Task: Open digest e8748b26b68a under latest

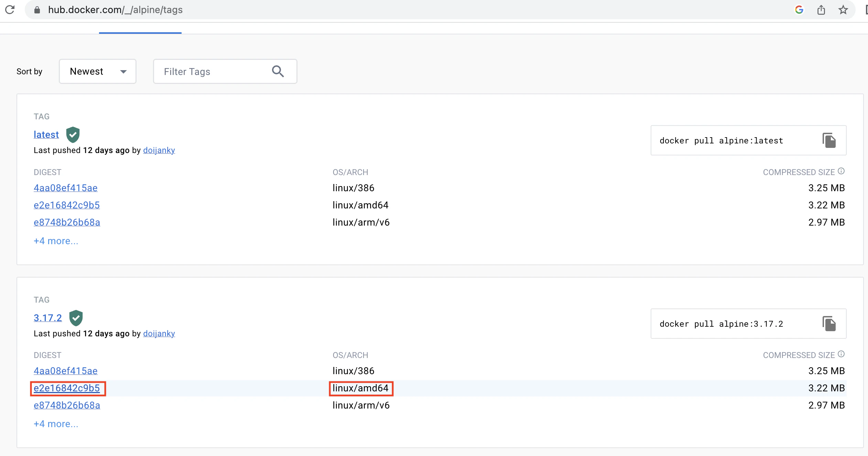Action: 67,222
